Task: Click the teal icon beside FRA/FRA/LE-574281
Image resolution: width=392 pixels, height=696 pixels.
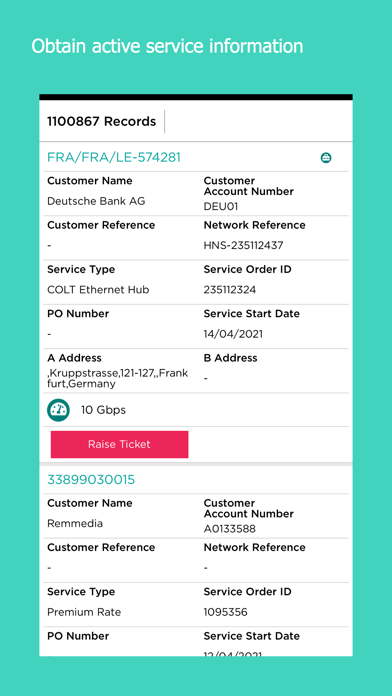Action: click(x=326, y=158)
